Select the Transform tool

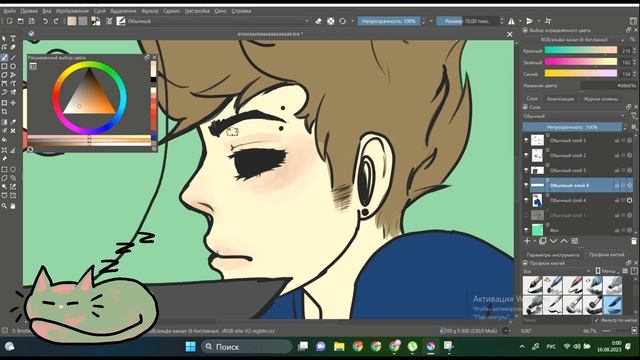click(4, 103)
